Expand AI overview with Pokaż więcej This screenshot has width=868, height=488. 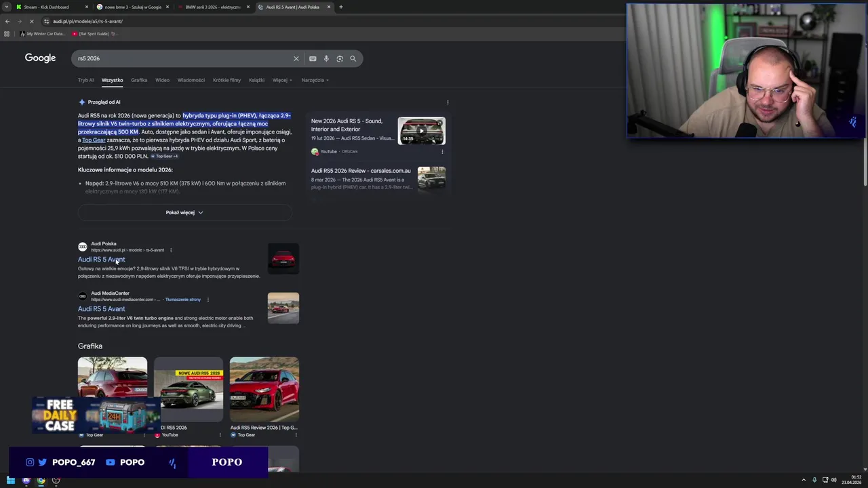tap(184, 212)
